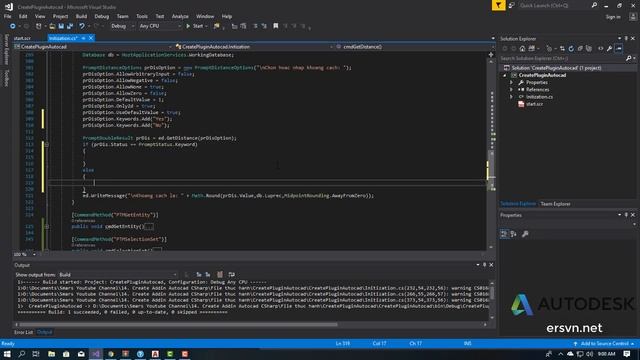Image resolution: width=640 pixels, height=360 pixels.
Task: Click the Navigate Backward toolbar icon
Action: (13, 26)
